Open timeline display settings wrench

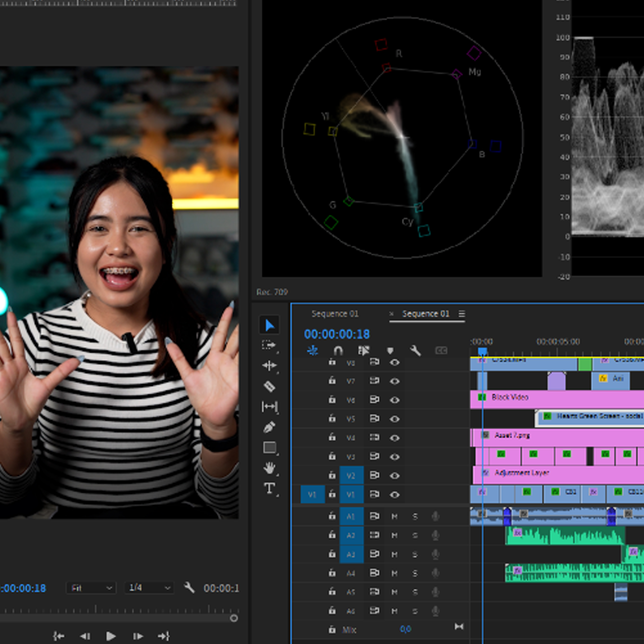pyautogui.click(x=415, y=350)
